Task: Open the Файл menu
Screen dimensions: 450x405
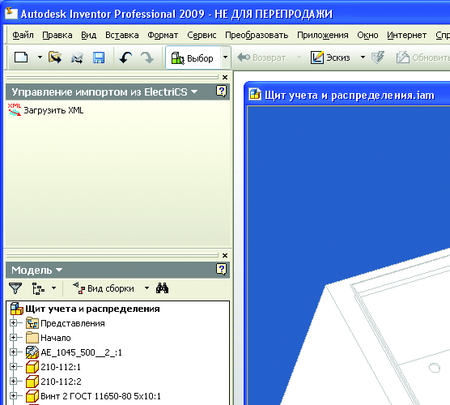Action: [23, 35]
